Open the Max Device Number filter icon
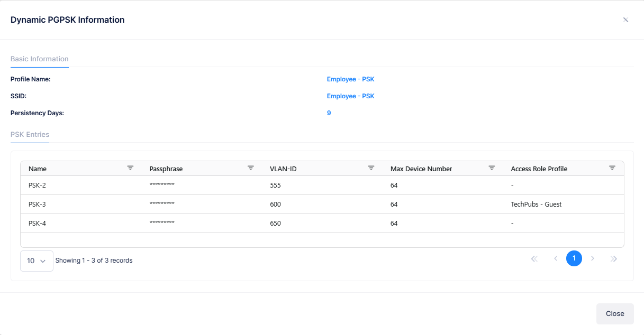 click(x=492, y=168)
